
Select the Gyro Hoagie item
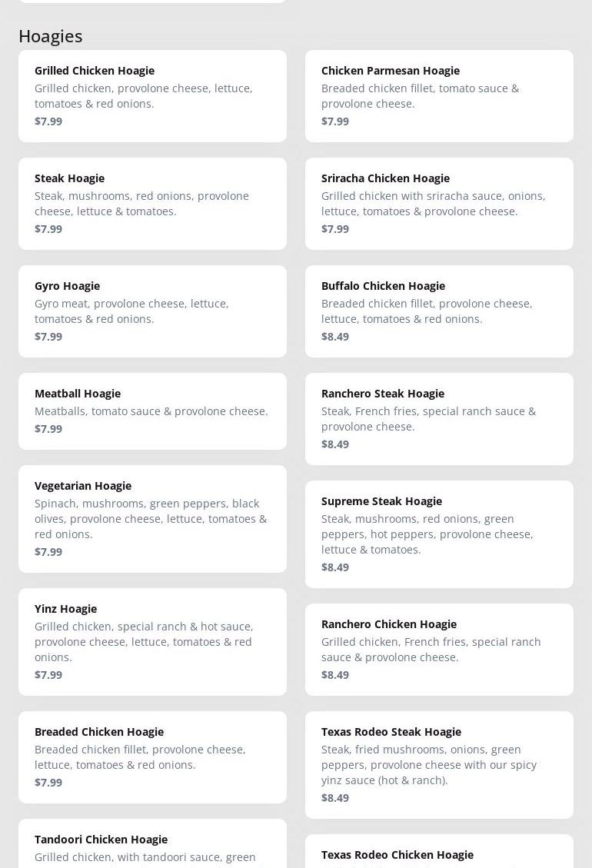152,311
